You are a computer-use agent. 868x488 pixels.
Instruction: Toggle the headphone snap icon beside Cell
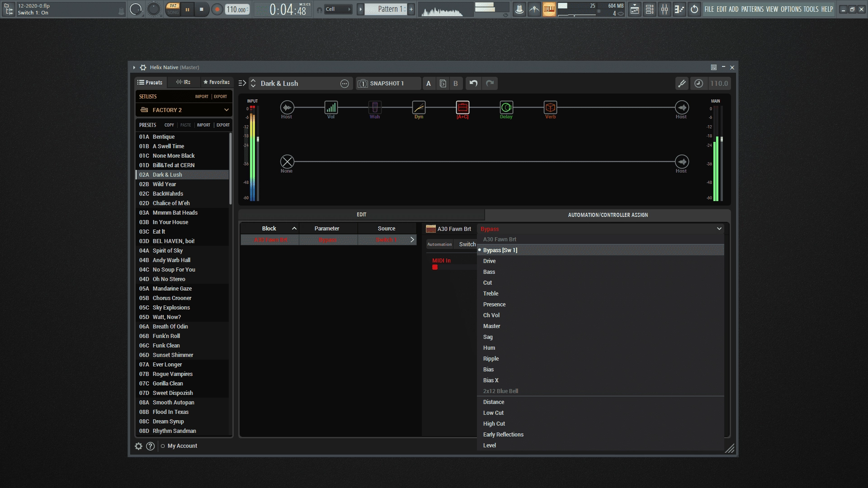point(319,9)
